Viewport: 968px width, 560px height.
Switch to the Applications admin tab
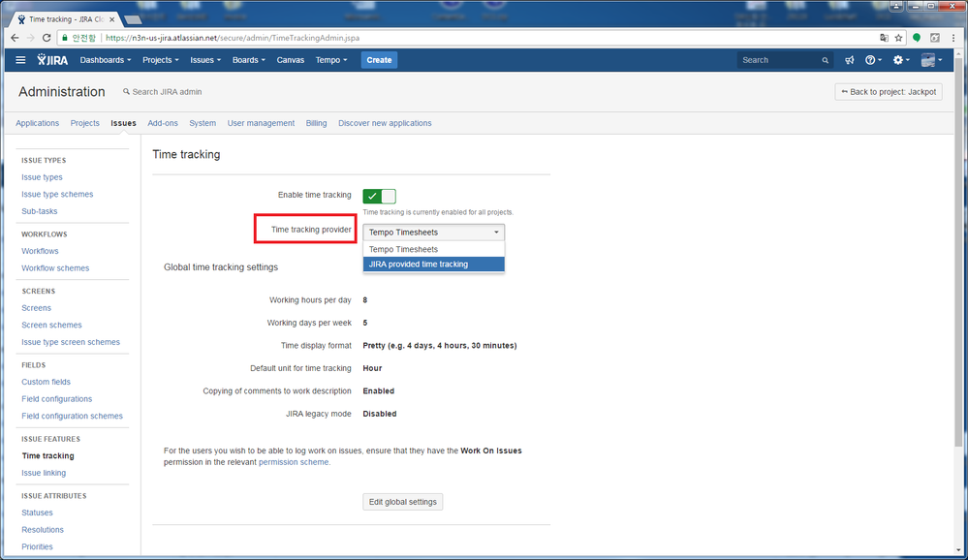[38, 123]
